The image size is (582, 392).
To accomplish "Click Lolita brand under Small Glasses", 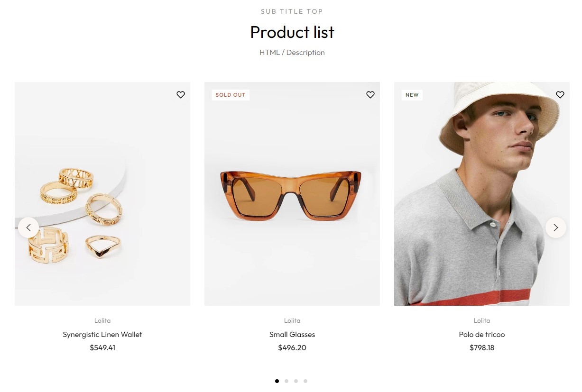I will pyautogui.click(x=292, y=321).
